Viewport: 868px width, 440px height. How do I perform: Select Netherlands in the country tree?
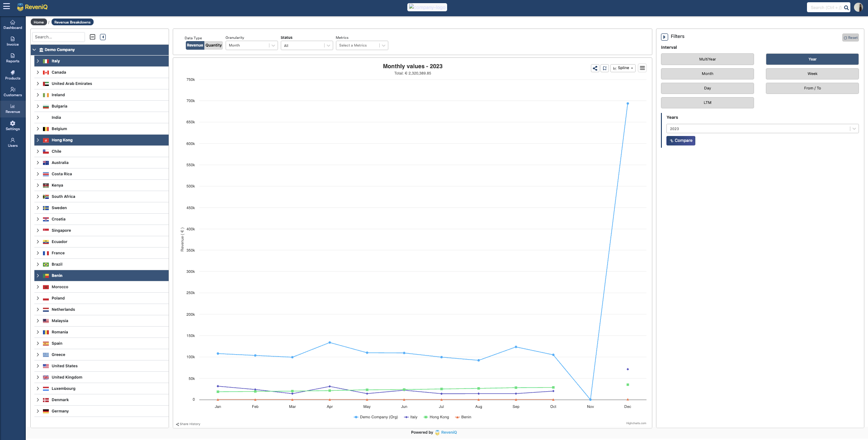point(63,309)
